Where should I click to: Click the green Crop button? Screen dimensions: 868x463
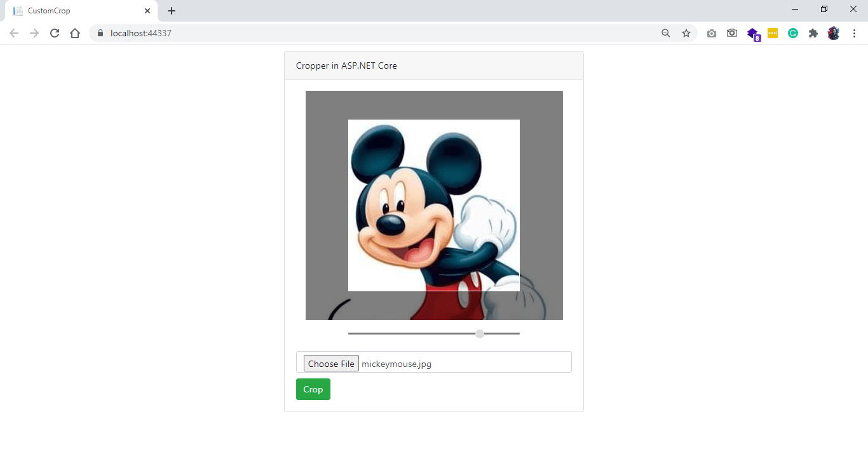tap(313, 389)
